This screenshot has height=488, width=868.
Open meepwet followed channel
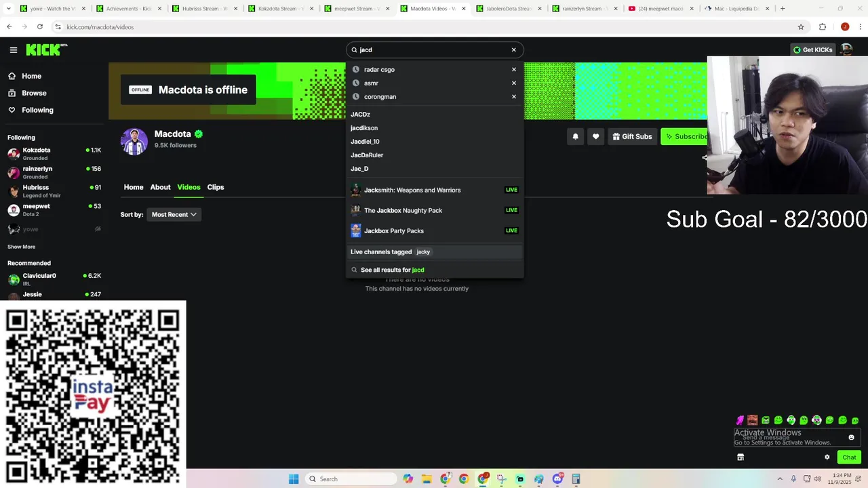(54, 210)
